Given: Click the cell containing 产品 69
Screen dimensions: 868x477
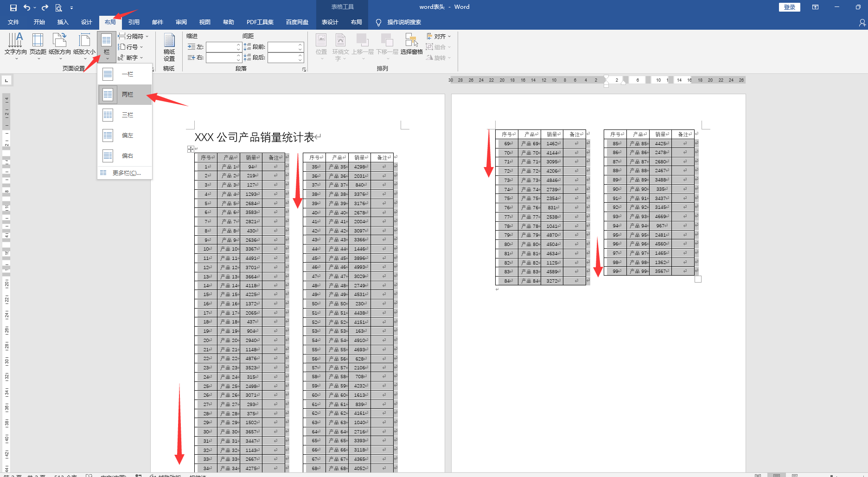Looking at the screenshot, I should 530,144.
